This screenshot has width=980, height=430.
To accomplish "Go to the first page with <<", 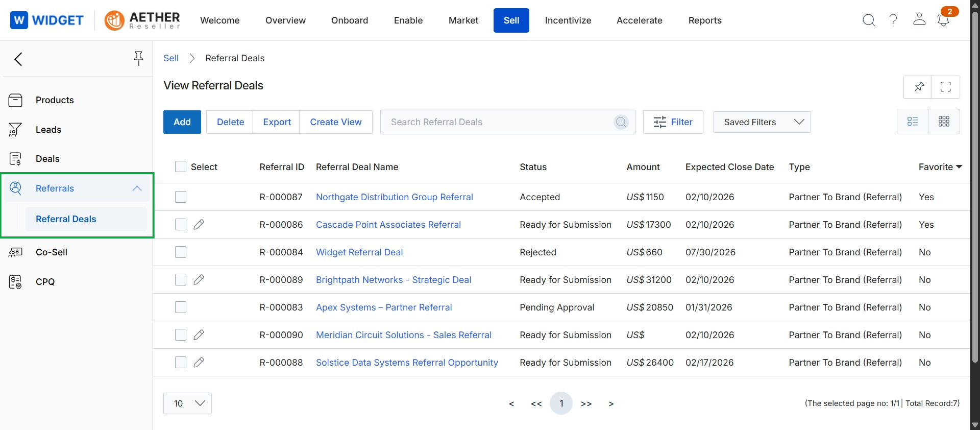I will [536, 403].
